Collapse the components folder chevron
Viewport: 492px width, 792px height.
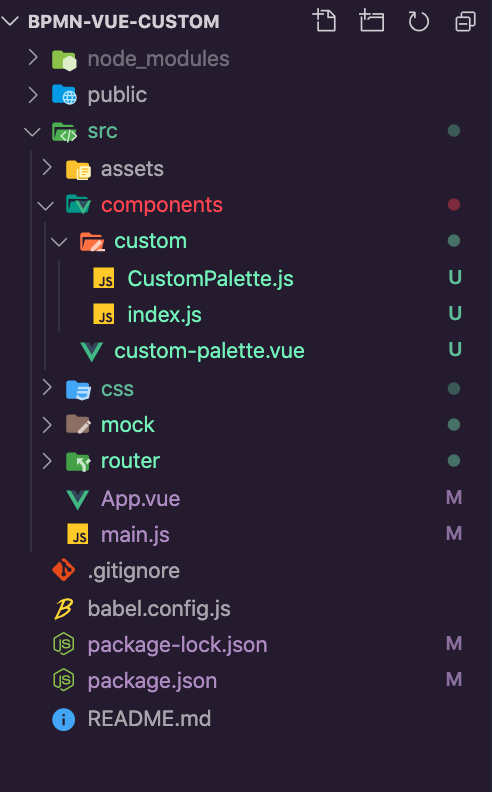(46, 206)
